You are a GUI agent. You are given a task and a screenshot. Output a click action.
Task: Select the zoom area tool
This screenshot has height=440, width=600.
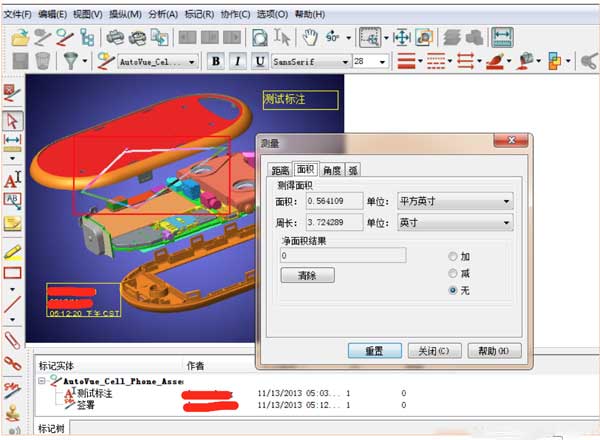coord(370,37)
